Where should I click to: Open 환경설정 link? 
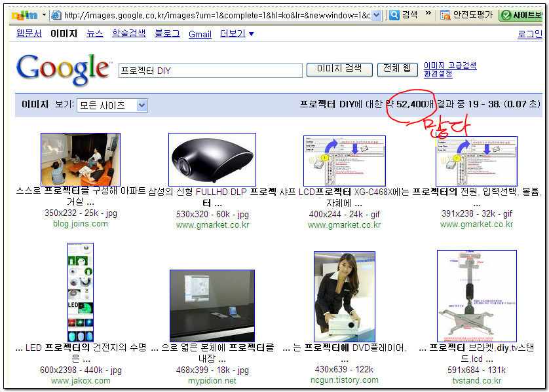click(x=438, y=74)
